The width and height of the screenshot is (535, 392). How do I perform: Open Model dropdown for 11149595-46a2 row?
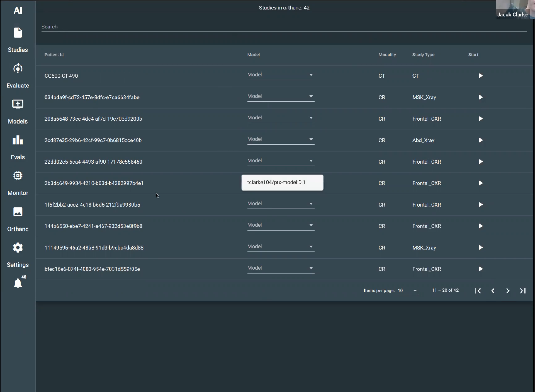click(x=281, y=247)
